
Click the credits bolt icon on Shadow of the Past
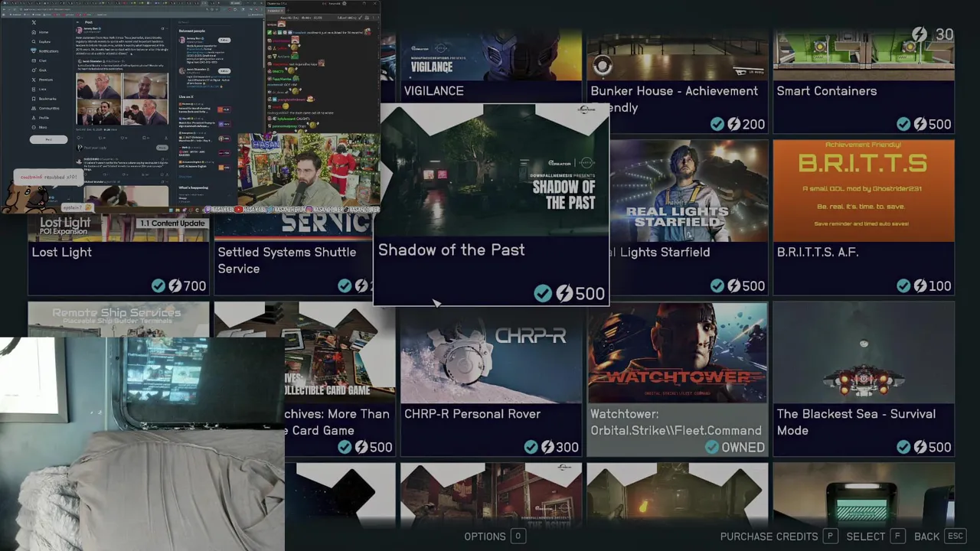point(564,293)
